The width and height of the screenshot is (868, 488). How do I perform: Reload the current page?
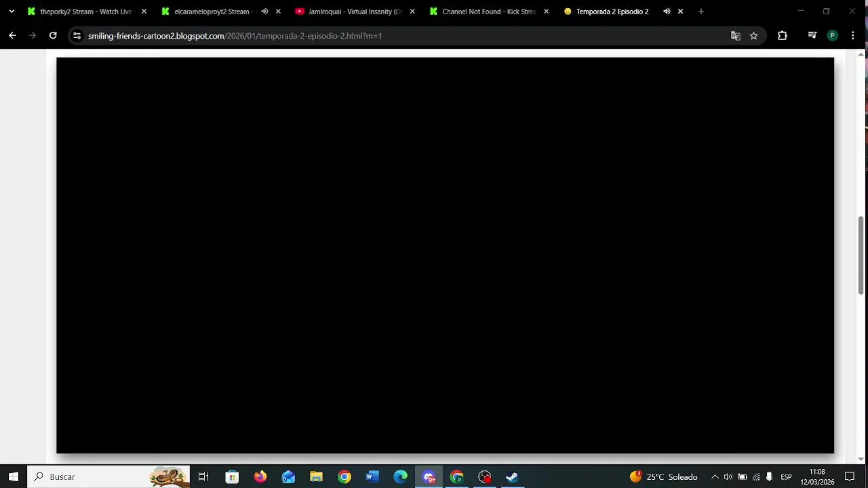(53, 36)
